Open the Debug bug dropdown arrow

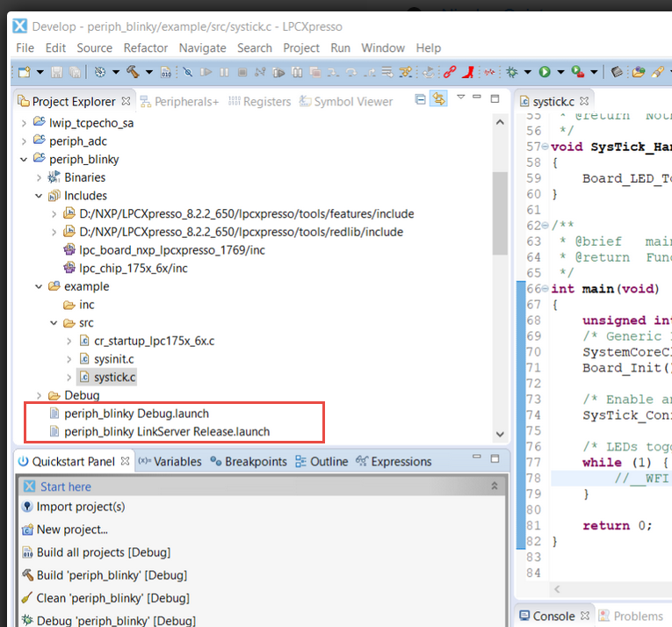[x=528, y=72]
